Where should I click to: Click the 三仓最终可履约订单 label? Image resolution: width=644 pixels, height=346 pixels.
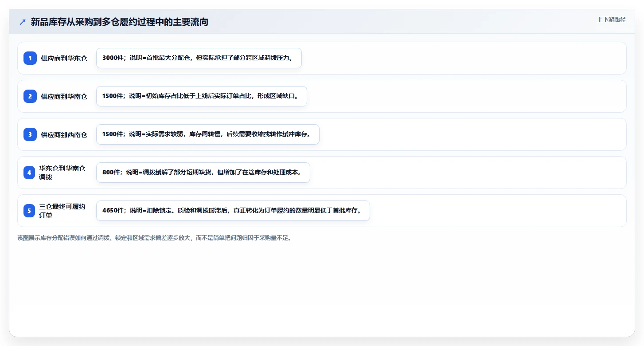coord(62,211)
